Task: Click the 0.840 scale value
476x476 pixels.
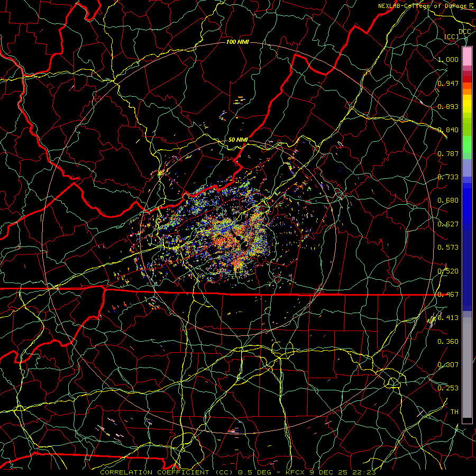Action: pyautogui.click(x=448, y=130)
